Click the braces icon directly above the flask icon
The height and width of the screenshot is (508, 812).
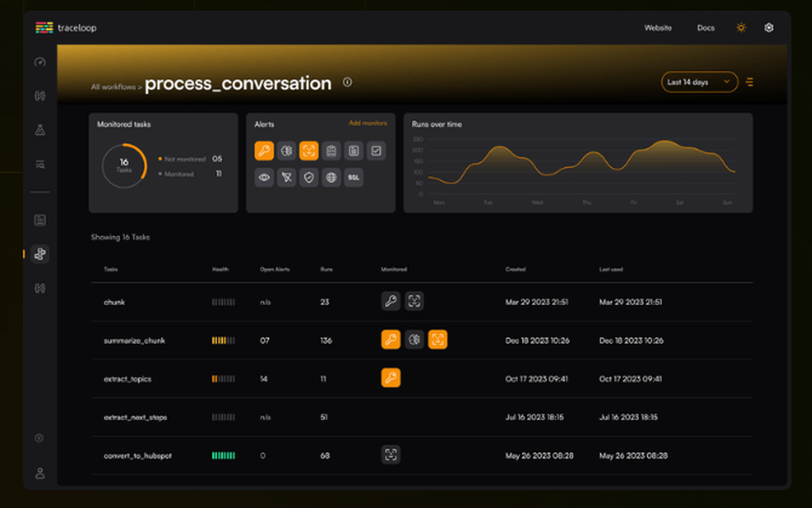tap(40, 96)
